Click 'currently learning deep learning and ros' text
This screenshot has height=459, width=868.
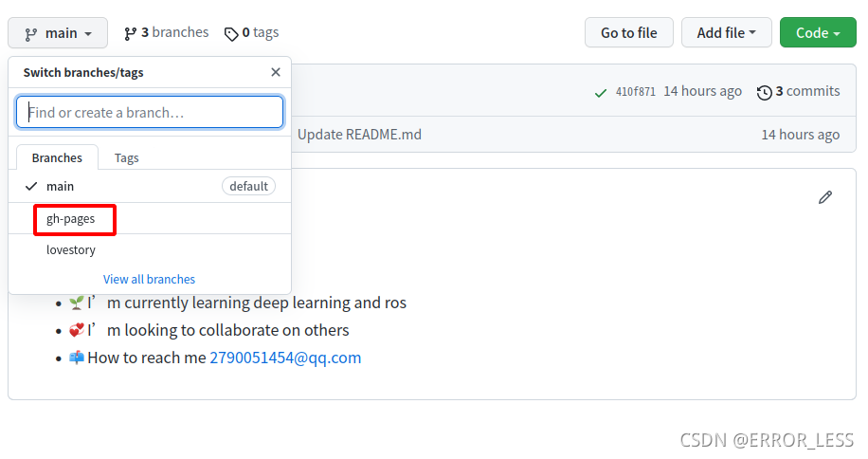tap(265, 303)
